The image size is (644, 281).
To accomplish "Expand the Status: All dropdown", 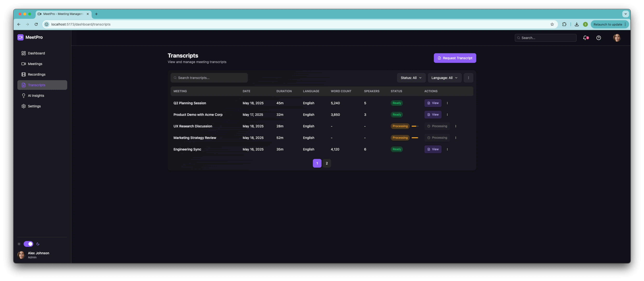I will click(x=411, y=78).
